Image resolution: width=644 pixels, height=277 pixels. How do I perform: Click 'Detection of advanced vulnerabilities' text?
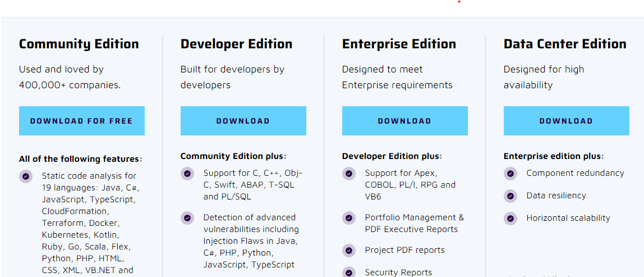[251, 241]
